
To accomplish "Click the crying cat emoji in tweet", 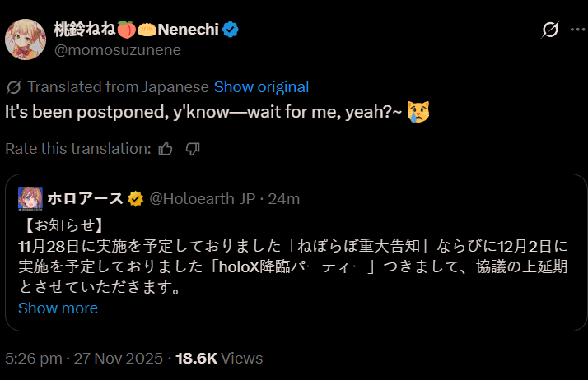I will [418, 111].
